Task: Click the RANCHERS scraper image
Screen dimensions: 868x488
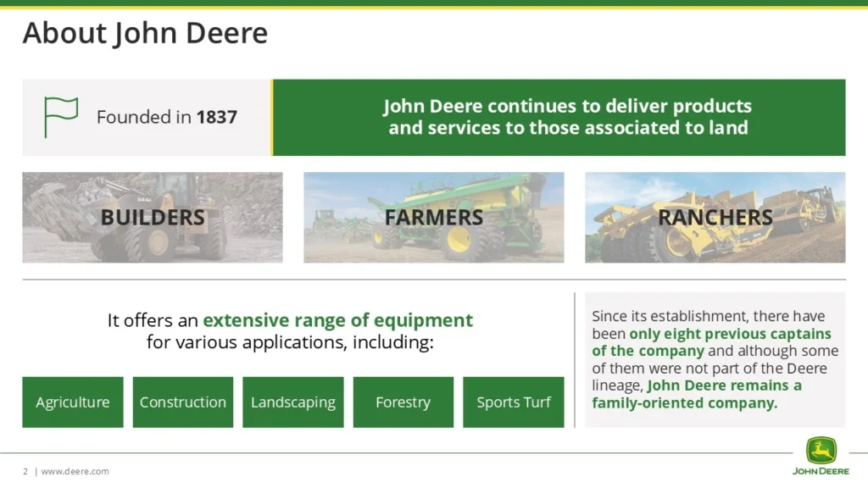Action: click(x=715, y=218)
